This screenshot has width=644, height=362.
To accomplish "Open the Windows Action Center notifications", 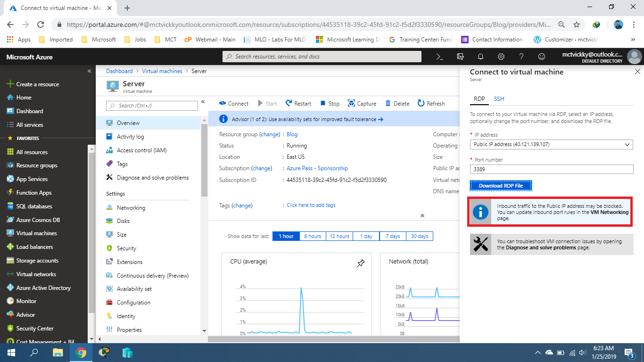I will point(629,353).
